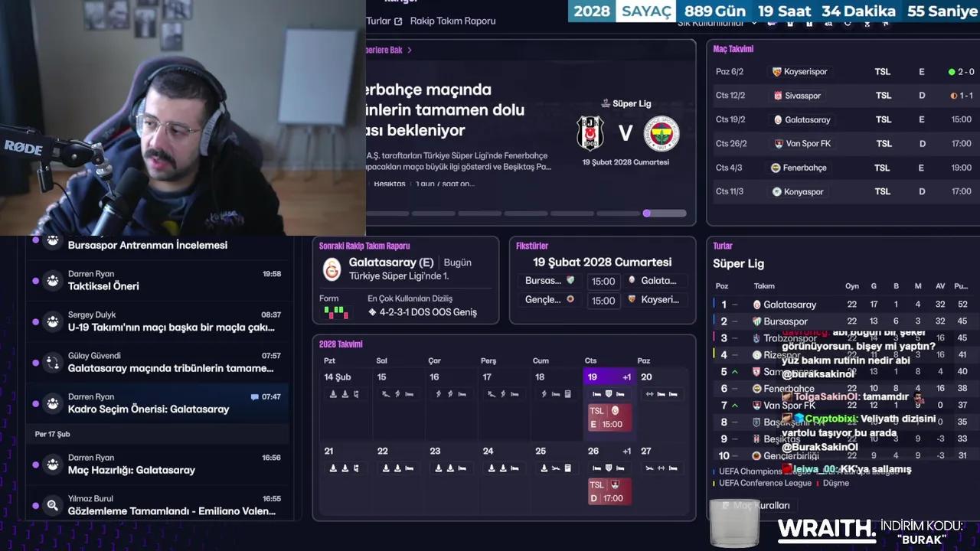
Task: Toggle unread dot on Maç Hazırlığı message
Action: 35,465
